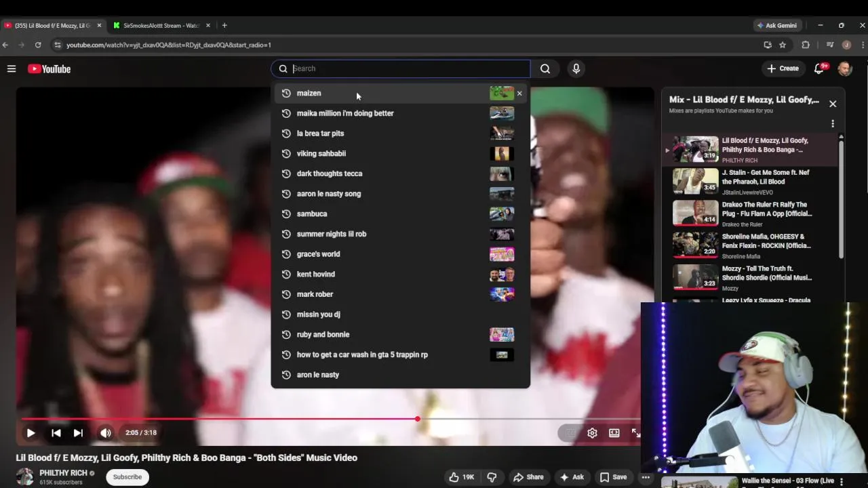Select 'sambuca' search suggestion
The image size is (868, 488).
400,213
